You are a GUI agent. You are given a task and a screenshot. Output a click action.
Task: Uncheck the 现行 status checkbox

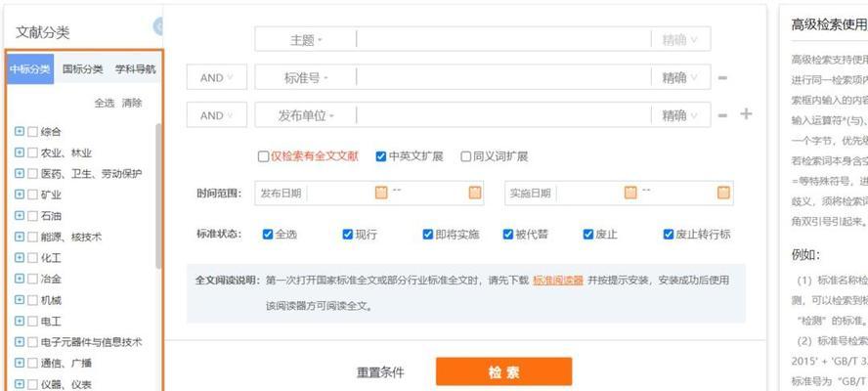coord(348,235)
